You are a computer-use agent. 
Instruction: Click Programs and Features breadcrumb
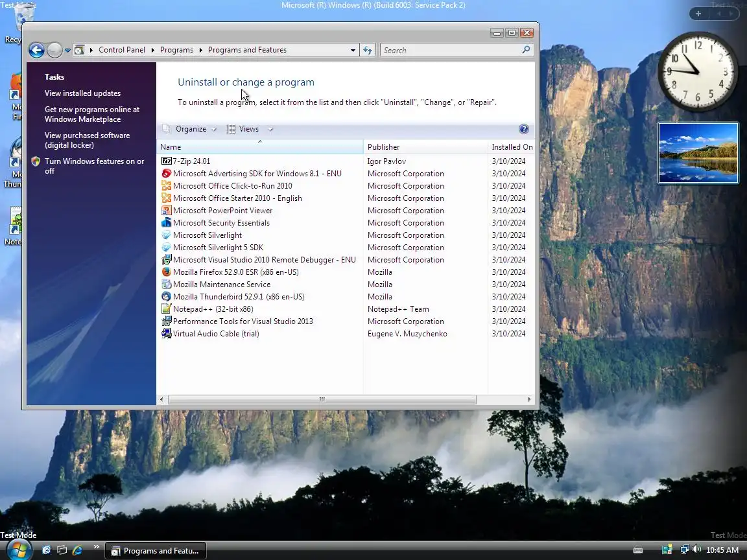point(247,50)
